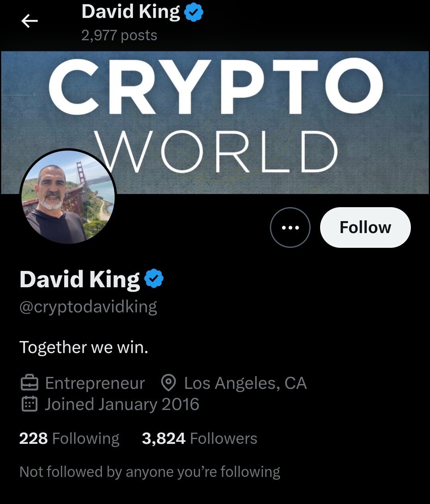Viewport: 430px width, 504px height.
Task: Tap the 'Together we win.' bio text
Action: 84,347
